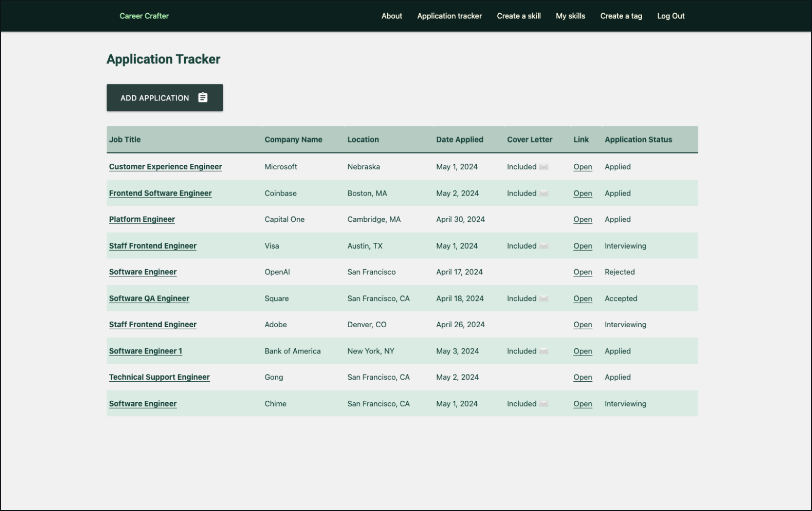Image resolution: width=812 pixels, height=511 pixels.
Task: Click envelope icon in Square row
Action: [544, 299]
